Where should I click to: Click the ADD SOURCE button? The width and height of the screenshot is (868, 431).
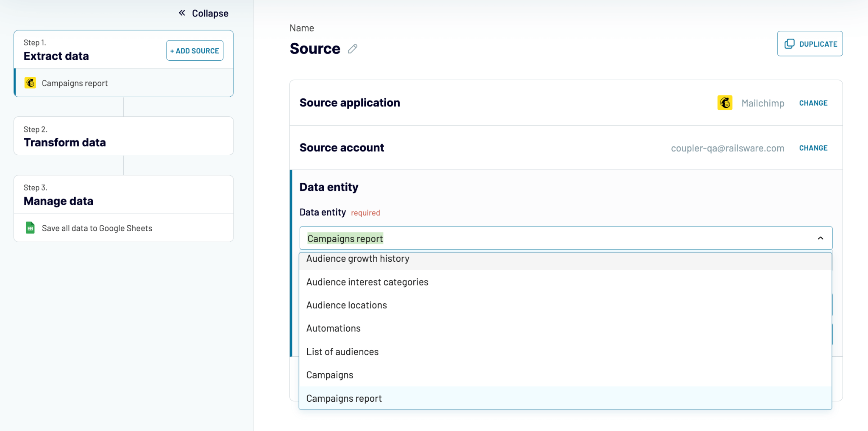[x=195, y=50]
